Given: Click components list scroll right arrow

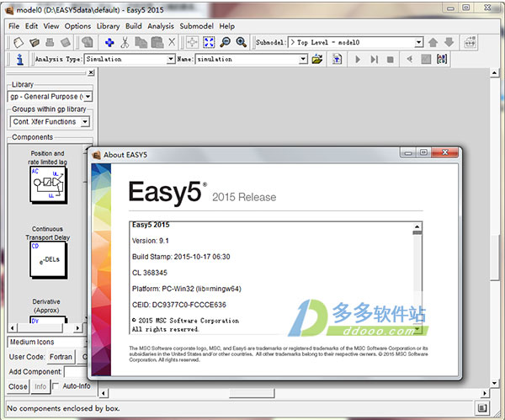Looking at the screenshot, I should point(77,328).
